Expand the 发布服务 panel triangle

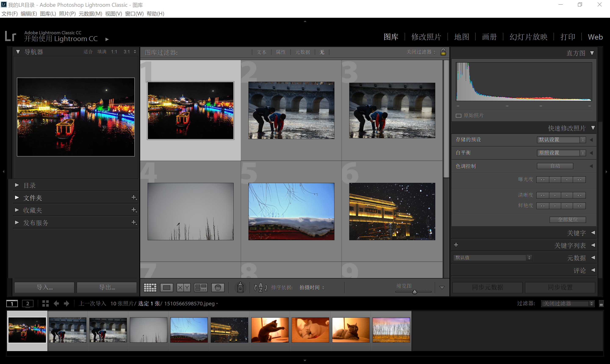[x=17, y=222]
